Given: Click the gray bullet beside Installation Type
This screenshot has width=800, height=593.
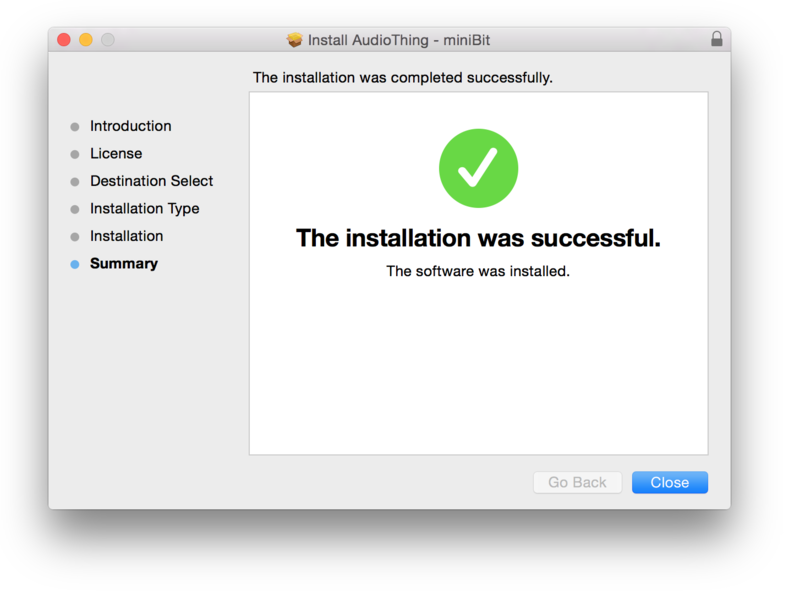Looking at the screenshot, I should (75, 210).
